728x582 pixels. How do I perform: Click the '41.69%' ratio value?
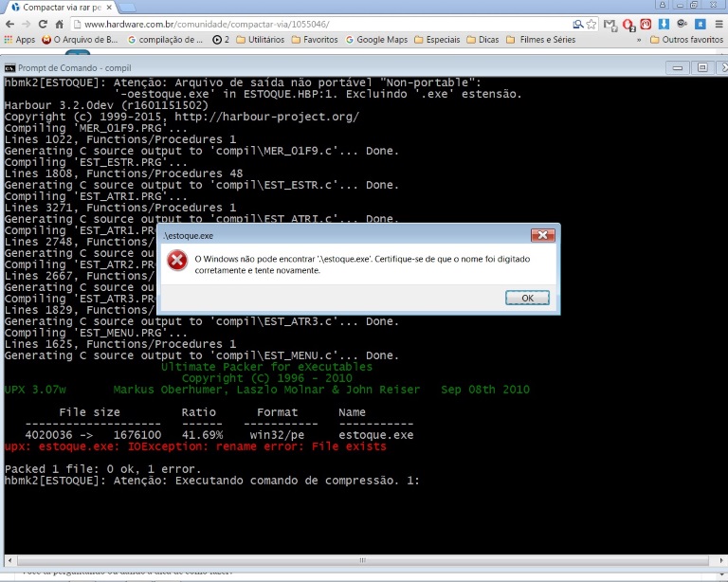[x=202, y=435]
